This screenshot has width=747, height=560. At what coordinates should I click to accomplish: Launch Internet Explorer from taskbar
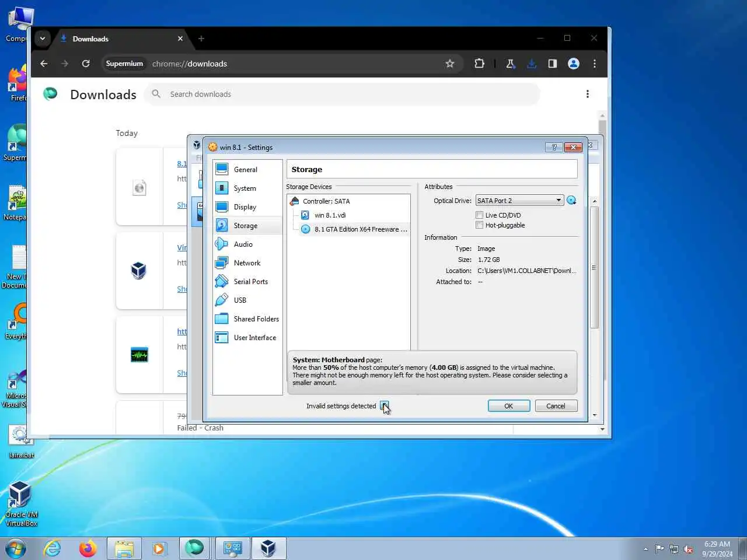tap(53, 548)
